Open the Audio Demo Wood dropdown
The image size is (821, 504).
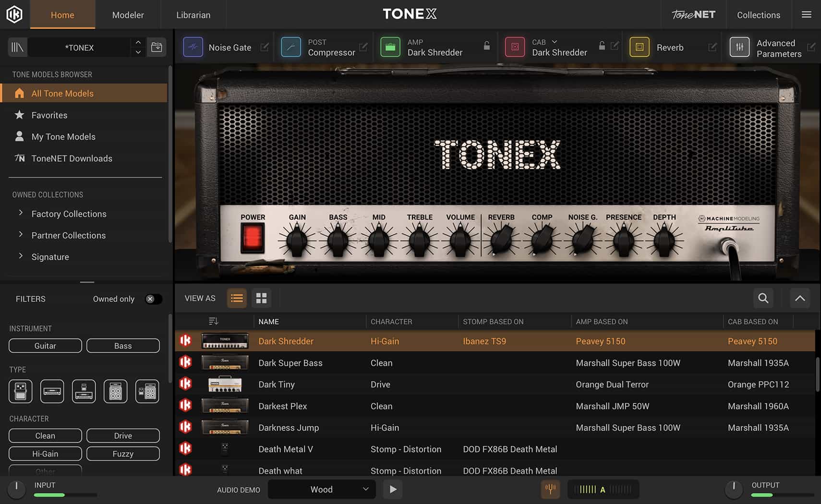pyautogui.click(x=321, y=489)
